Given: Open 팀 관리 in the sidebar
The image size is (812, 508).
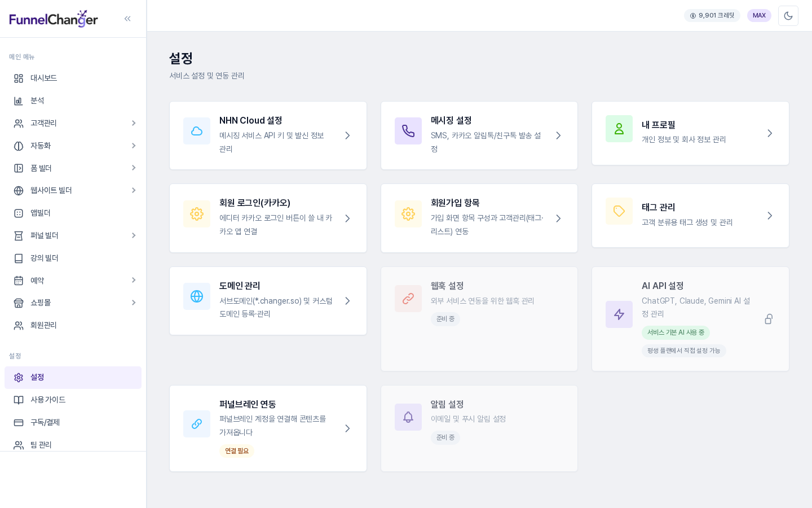Looking at the screenshot, I should click(x=73, y=445).
